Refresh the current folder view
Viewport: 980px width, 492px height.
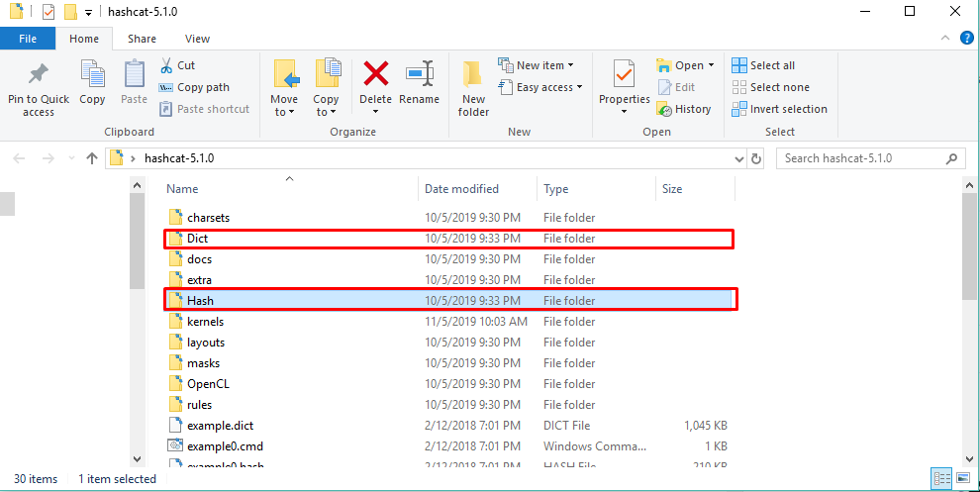click(756, 158)
